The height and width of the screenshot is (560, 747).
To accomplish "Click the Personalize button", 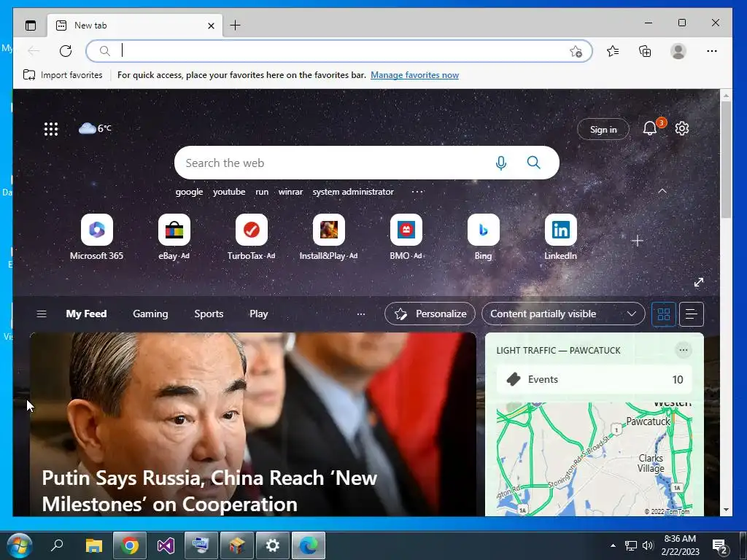I will pyautogui.click(x=430, y=314).
